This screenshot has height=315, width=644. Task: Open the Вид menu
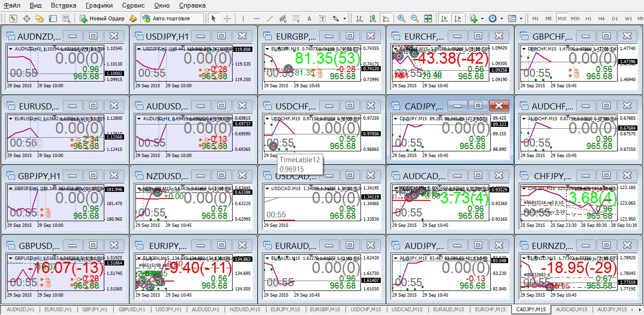click(35, 5)
